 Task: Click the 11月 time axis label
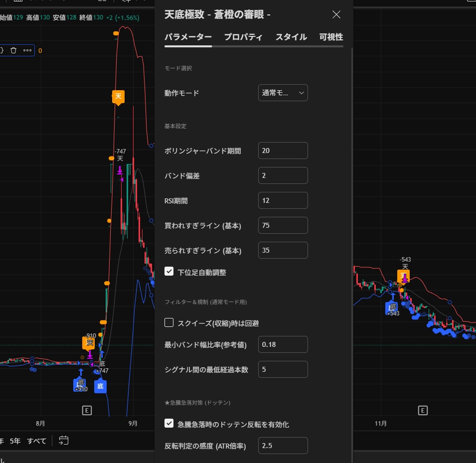[x=380, y=423]
